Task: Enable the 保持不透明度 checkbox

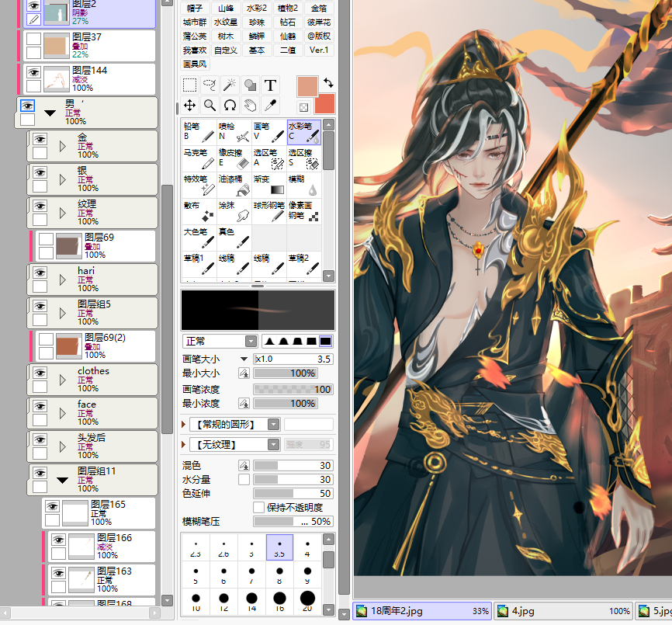Action: point(258,508)
